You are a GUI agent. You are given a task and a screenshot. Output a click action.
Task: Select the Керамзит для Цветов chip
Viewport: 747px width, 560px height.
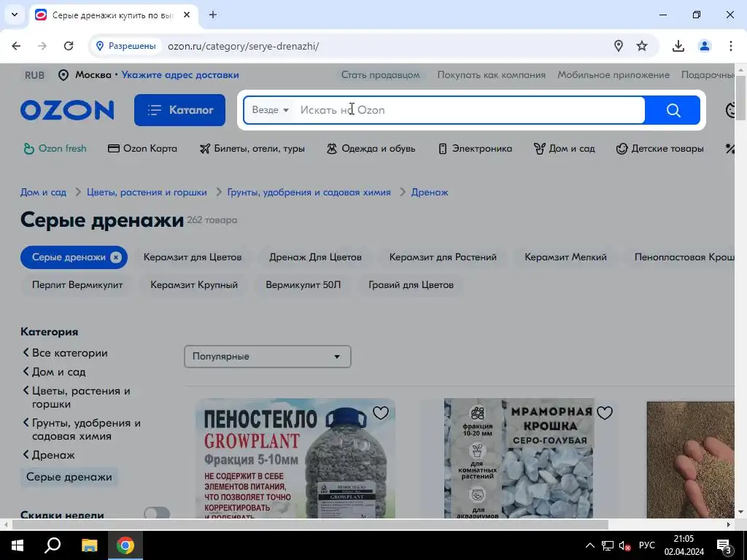[x=193, y=257]
